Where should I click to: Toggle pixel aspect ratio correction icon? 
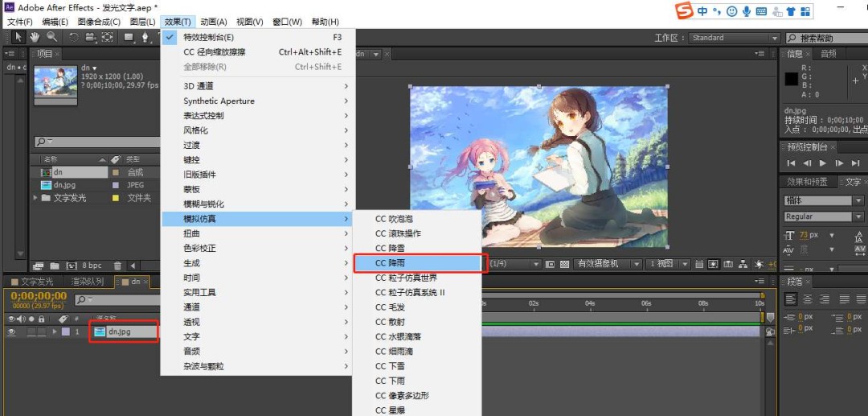tap(700, 264)
